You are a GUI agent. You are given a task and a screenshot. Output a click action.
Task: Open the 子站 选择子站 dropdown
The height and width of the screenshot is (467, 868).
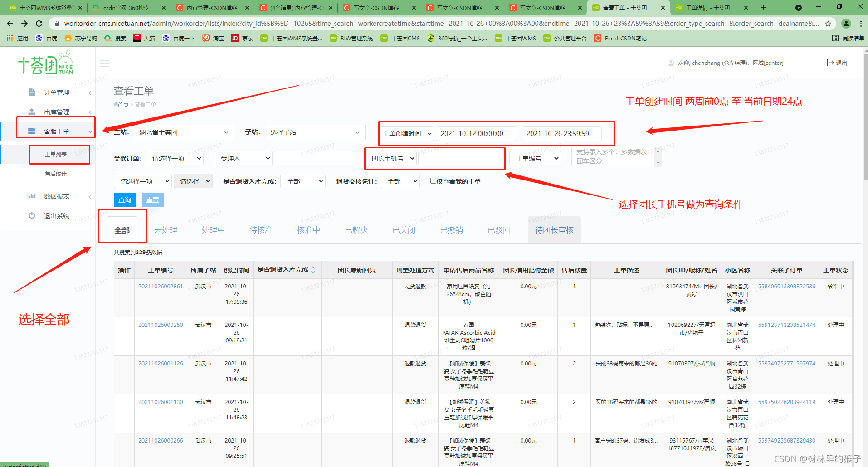(315, 132)
